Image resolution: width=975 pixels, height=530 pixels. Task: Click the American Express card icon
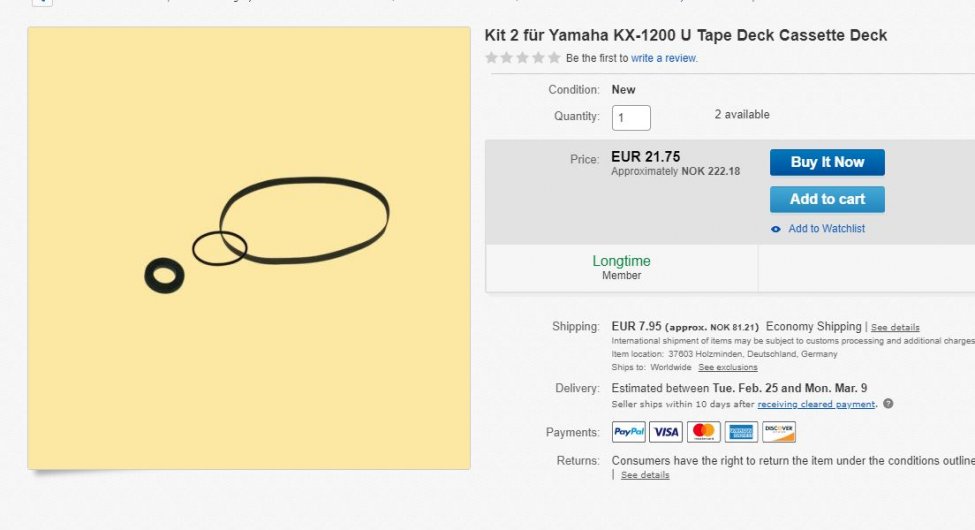[x=741, y=432]
